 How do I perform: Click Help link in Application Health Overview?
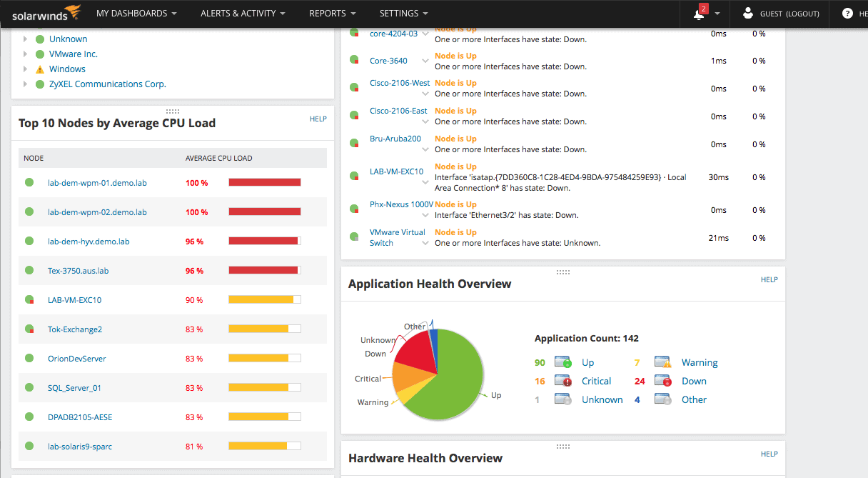tap(769, 279)
